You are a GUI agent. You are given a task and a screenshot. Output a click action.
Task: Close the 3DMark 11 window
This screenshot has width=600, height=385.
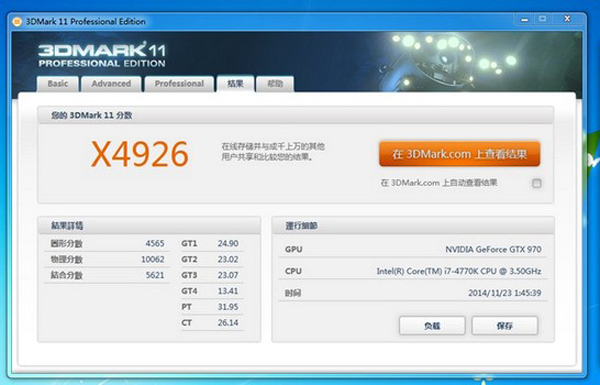(x=567, y=19)
